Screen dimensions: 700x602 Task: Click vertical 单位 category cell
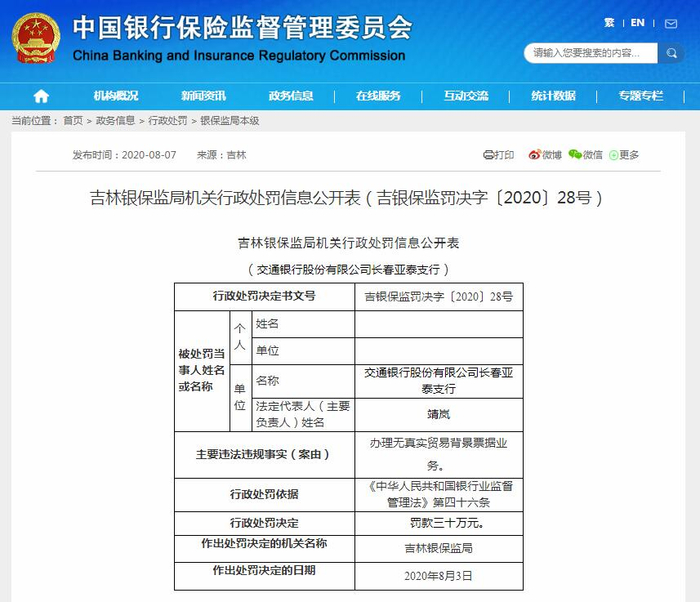click(x=240, y=397)
